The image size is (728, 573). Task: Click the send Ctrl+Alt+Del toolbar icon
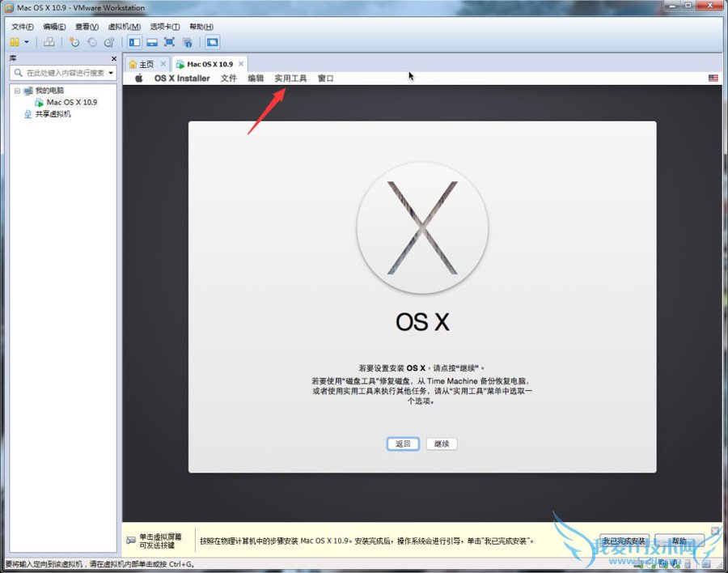(49, 42)
